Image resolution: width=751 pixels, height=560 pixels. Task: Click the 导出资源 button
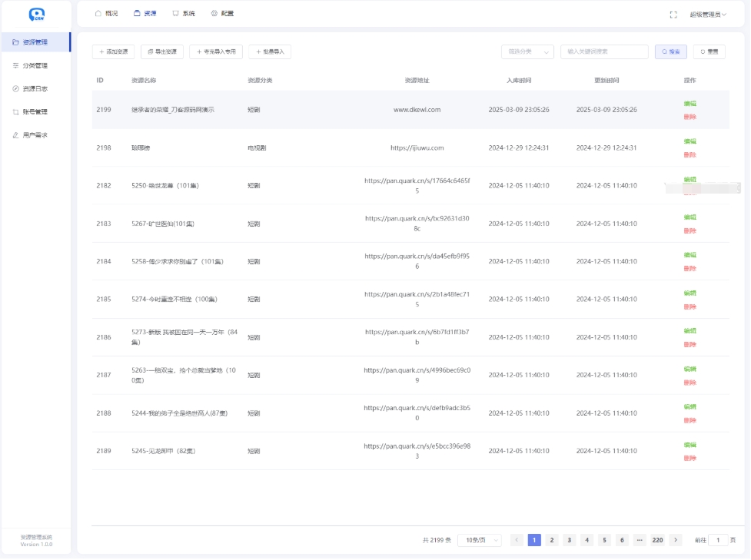pyautogui.click(x=162, y=51)
